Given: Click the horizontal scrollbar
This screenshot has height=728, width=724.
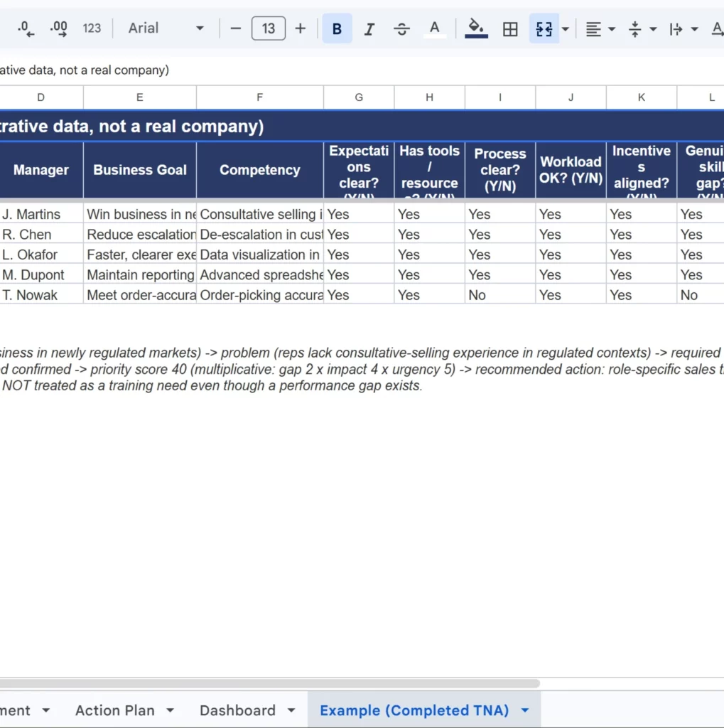Looking at the screenshot, I should 270,683.
